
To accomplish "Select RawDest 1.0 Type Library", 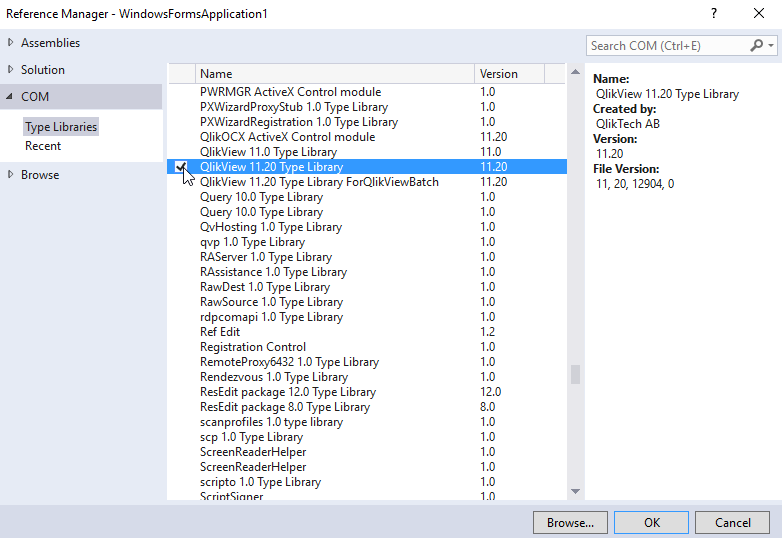I will tap(367, 287).
